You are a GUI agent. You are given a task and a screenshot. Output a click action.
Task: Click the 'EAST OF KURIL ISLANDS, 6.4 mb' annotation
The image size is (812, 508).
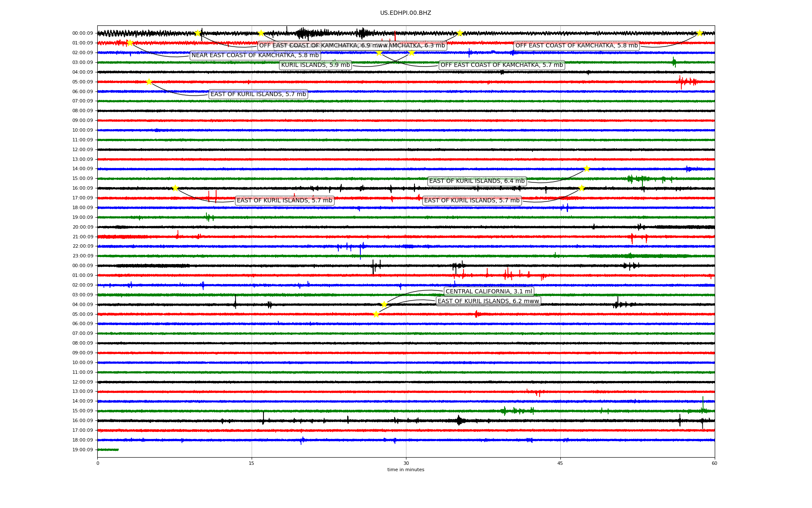477,181
